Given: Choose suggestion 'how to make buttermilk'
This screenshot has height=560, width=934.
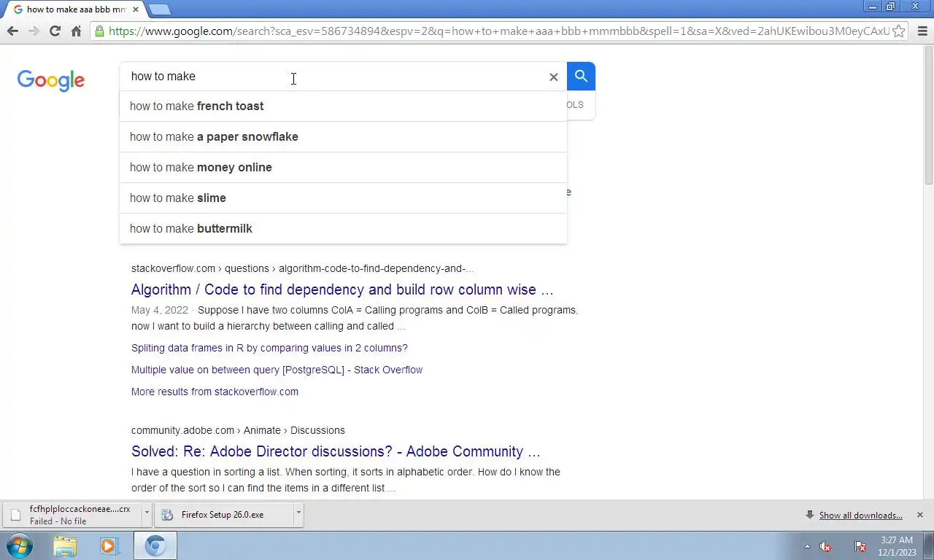Looking at the screenshot, I should [x=343, y=228].
